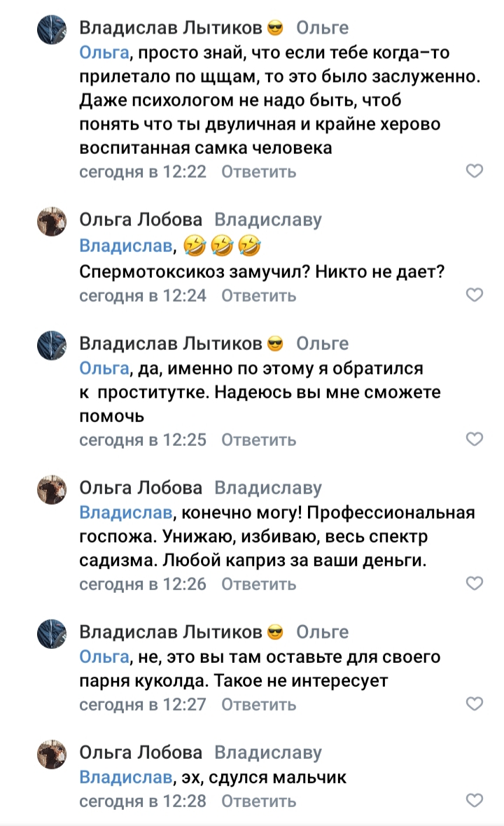The image size is (504, 826).
Task: Open the avatar of the first comment's author
Action: coord(52,29)
